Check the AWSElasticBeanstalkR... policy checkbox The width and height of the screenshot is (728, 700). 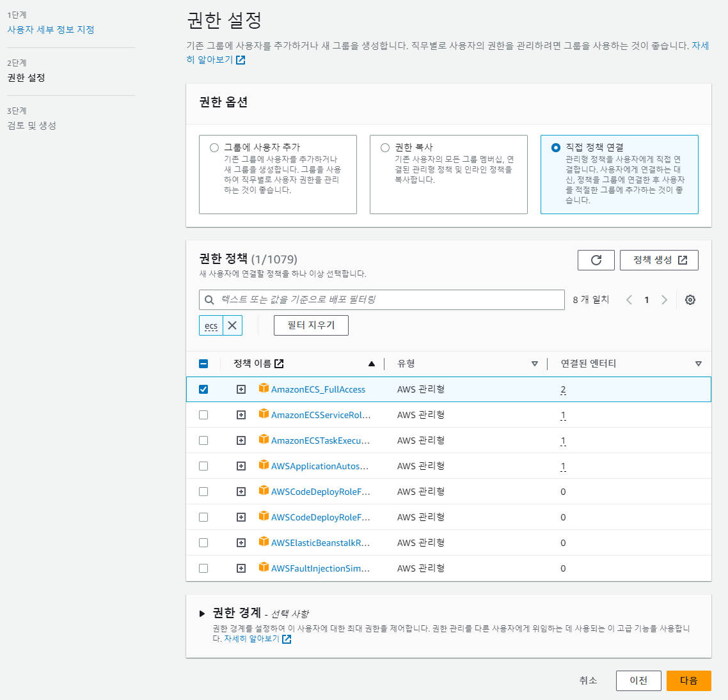click(203, 542)
